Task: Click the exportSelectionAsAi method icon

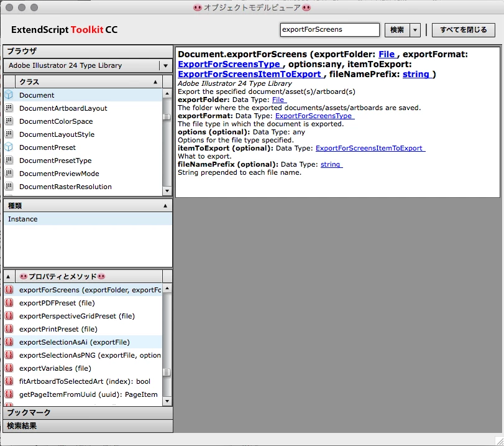Action: point(9,341)
